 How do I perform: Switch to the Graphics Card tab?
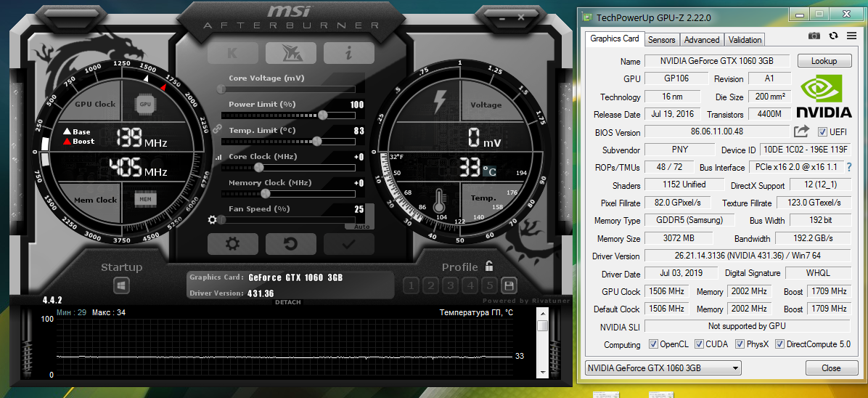click(x=614, y=38)
